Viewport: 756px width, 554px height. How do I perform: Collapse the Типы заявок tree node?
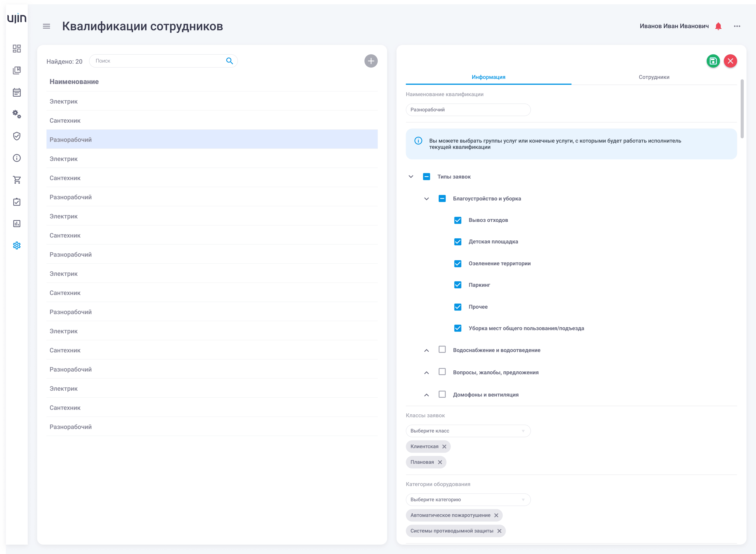point(411,177)
